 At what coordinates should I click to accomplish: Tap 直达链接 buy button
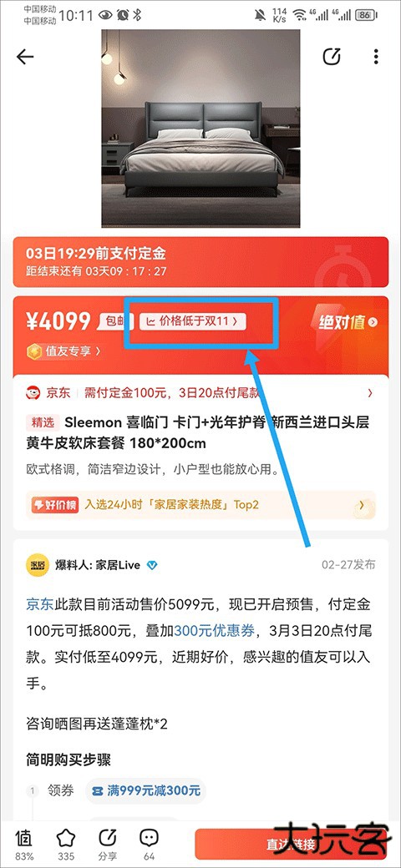(292, 844)
